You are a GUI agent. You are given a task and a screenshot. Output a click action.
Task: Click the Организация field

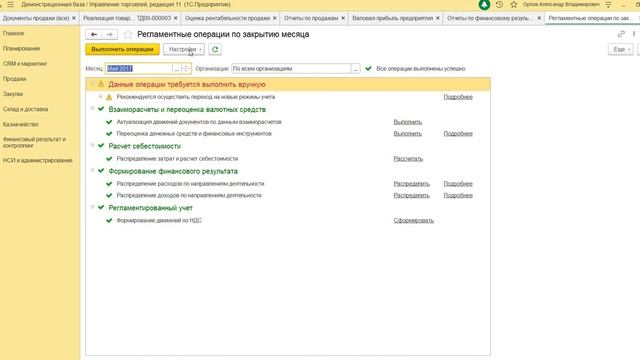[291, 69]
